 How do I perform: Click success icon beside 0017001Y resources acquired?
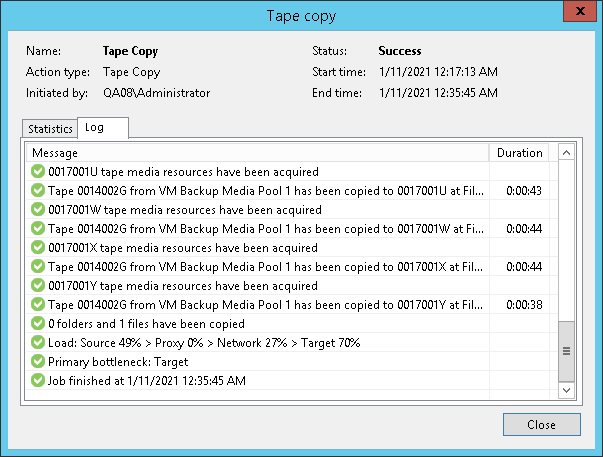click(38, 286)
